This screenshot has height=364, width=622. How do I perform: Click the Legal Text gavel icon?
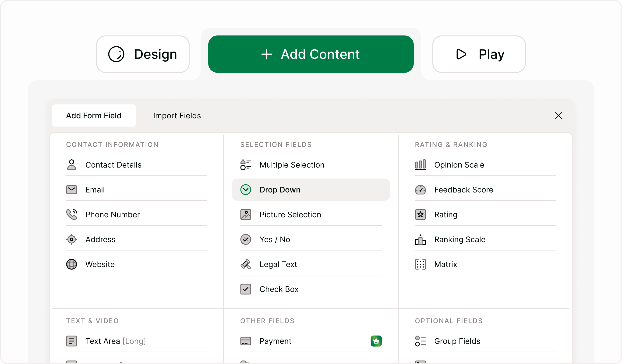click(246, 264)
